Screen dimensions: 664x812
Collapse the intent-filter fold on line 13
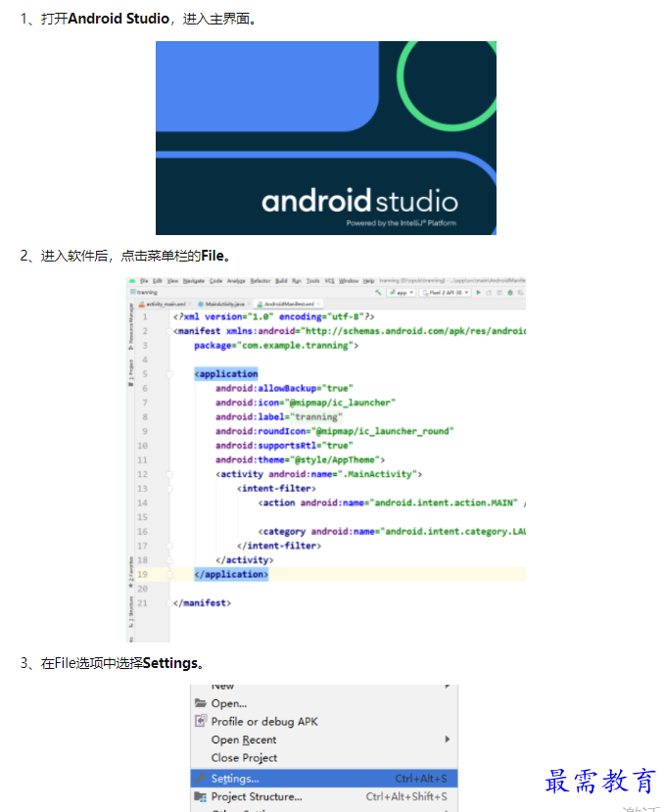coord(169,489)
